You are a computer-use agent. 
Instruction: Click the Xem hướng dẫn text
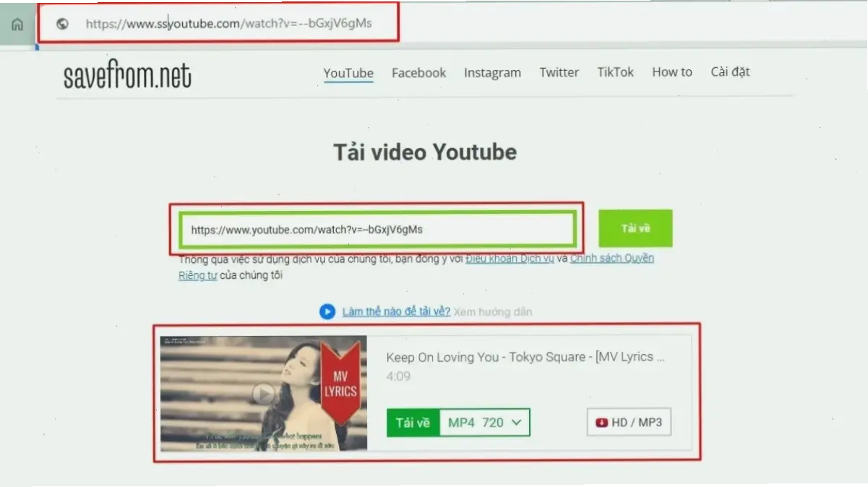[x=493, y=311]
